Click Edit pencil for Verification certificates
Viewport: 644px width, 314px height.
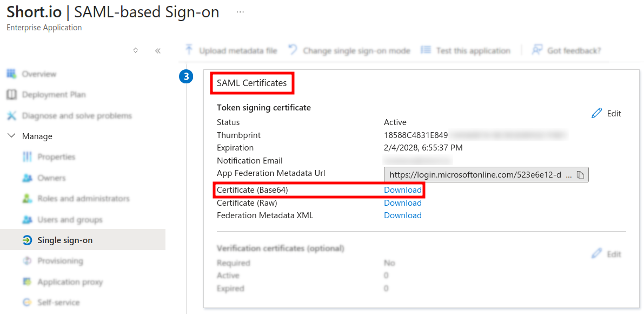(597, 254)
